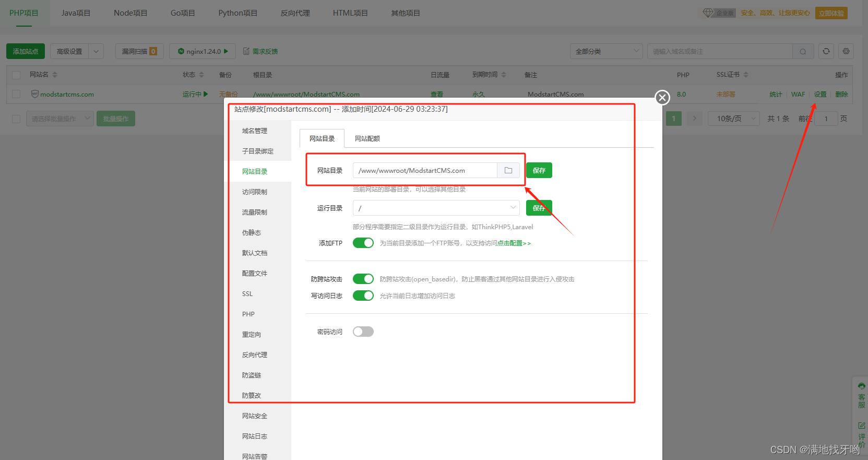Open 默认文档 in dialog sidebar

255,253
